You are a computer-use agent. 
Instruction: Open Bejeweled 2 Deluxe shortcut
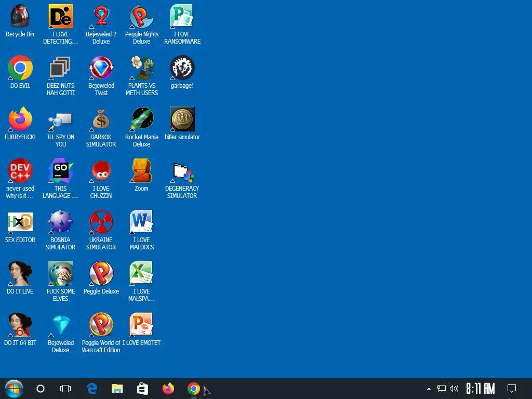click(101, 16)
